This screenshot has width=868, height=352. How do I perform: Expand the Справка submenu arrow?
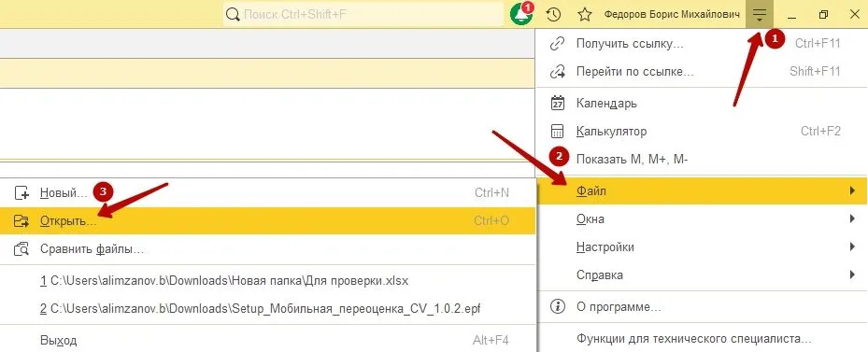852,275
